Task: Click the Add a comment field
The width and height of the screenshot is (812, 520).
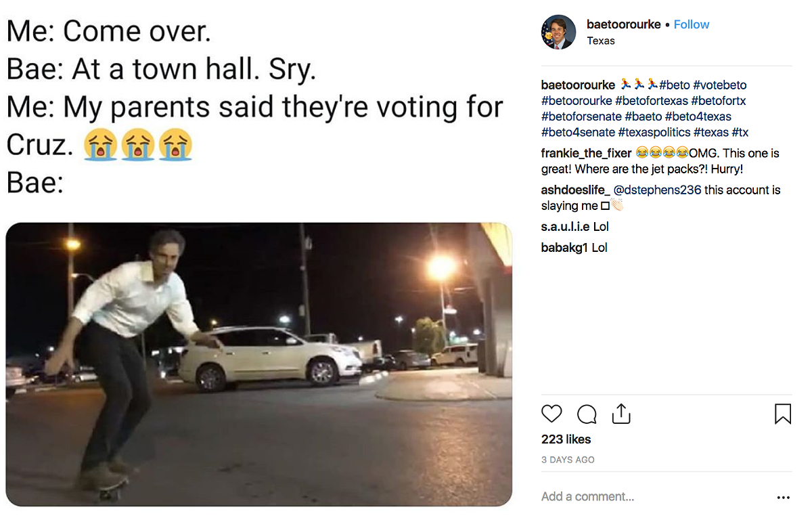Action: [587, 496]
